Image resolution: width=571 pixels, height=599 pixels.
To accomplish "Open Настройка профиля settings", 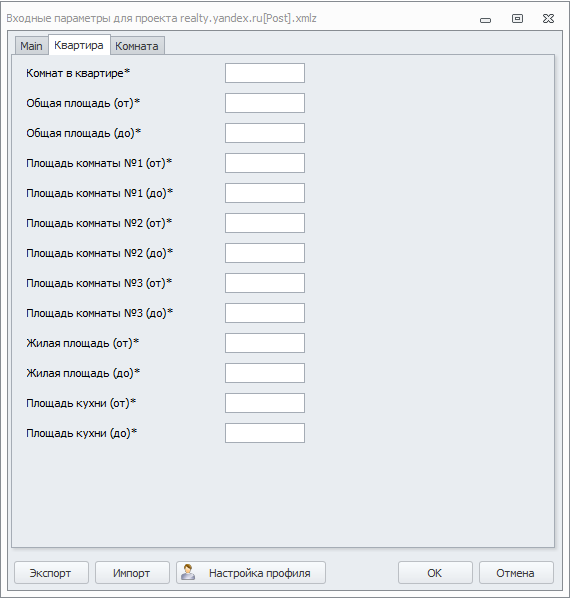I will point(251,573).
